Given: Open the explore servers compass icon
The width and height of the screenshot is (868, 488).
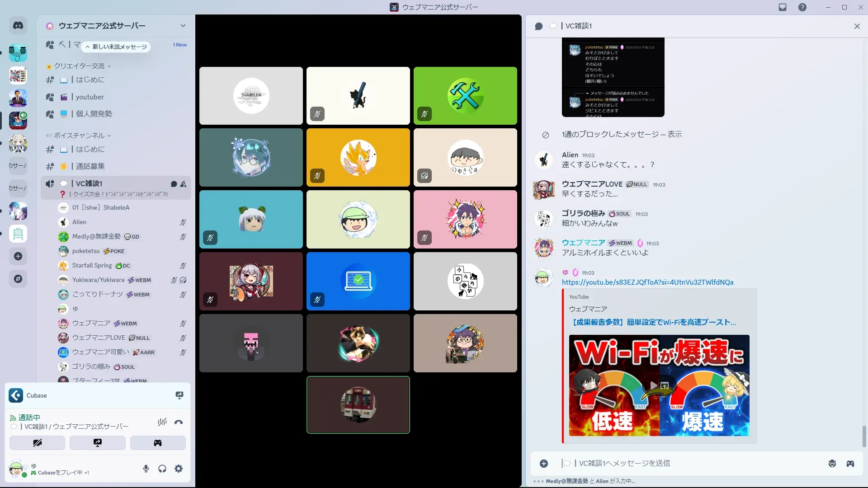Looking at the screenshot, I should coord(18,279).
